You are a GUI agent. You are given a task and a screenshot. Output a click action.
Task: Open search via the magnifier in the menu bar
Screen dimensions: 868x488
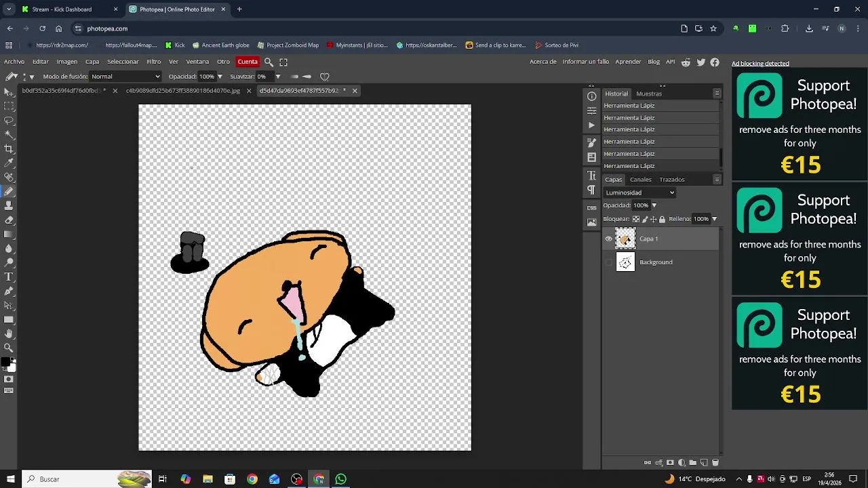point(269,62)
